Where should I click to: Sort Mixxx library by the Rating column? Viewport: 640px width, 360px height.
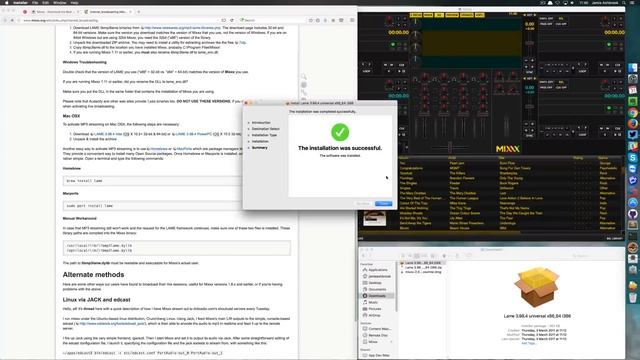pyautogui.click(x=578, y=158)
